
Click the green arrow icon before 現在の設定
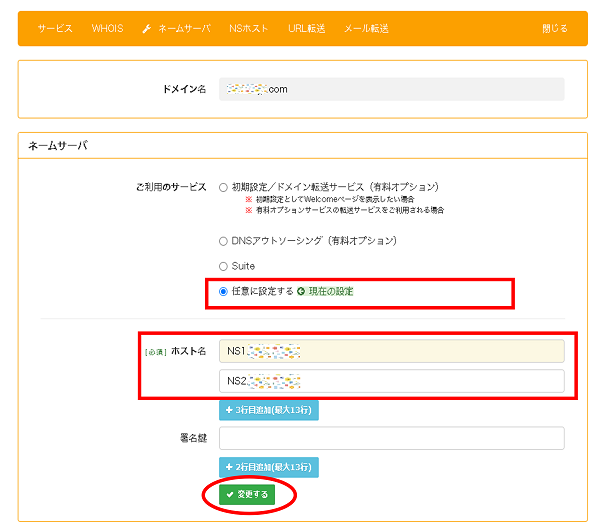click(300, 292)
